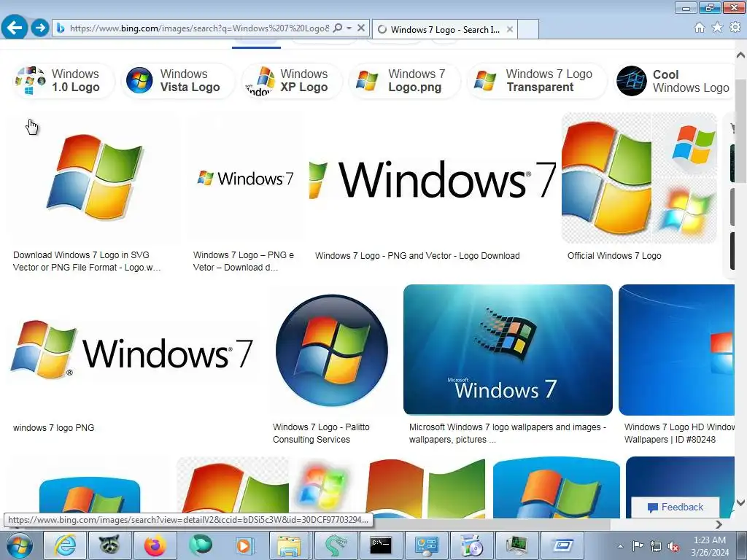This screenshot has width=747, height=560.
Task: Select Windows 7 Logo Transparent suggestion chip
Action: (537, 81)
